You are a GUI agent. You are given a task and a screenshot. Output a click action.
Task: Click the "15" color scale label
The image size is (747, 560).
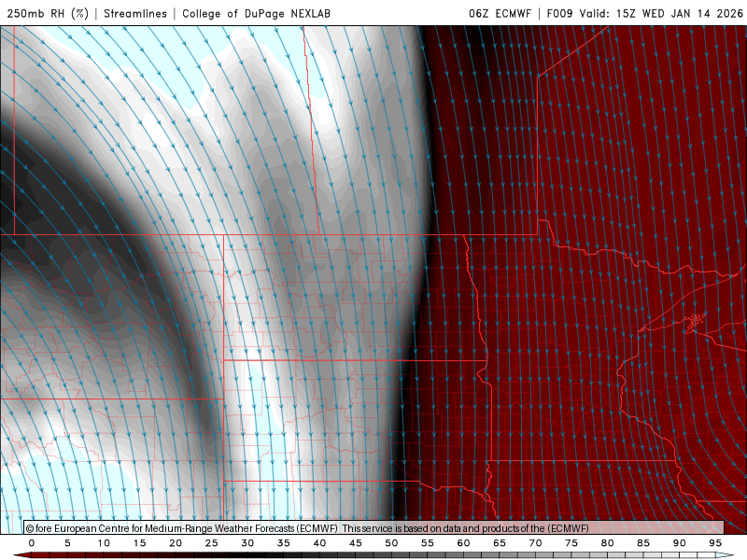point(139,543)
